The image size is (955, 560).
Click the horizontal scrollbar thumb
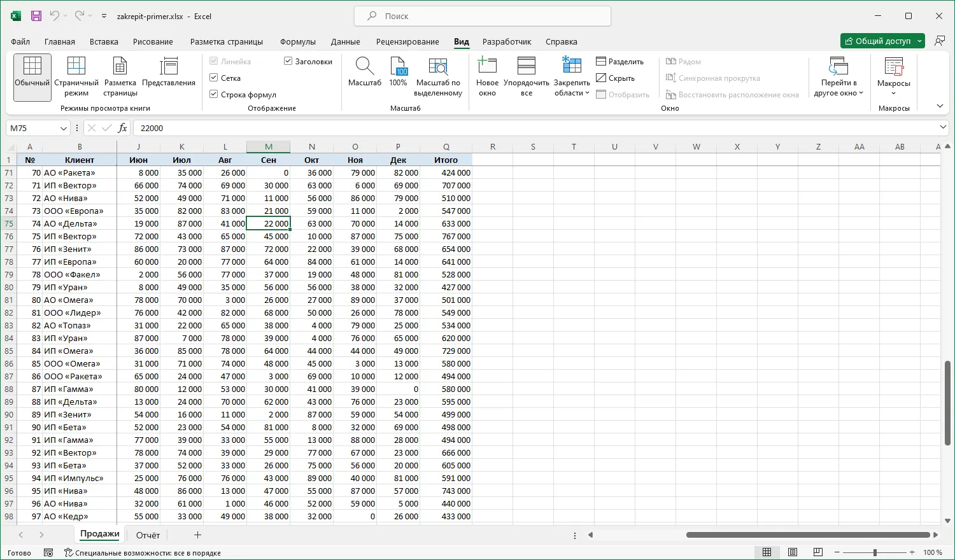[808, 535]
